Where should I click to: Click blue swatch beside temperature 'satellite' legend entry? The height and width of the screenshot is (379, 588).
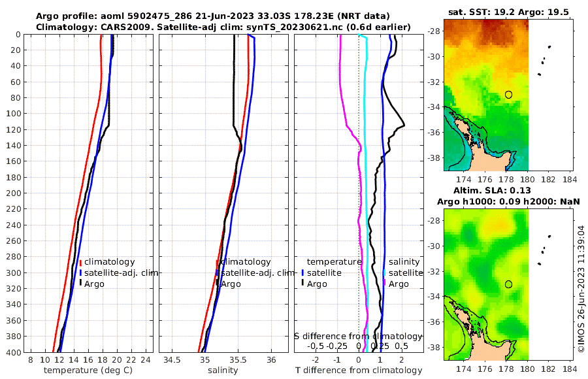[x=302, y=272]
